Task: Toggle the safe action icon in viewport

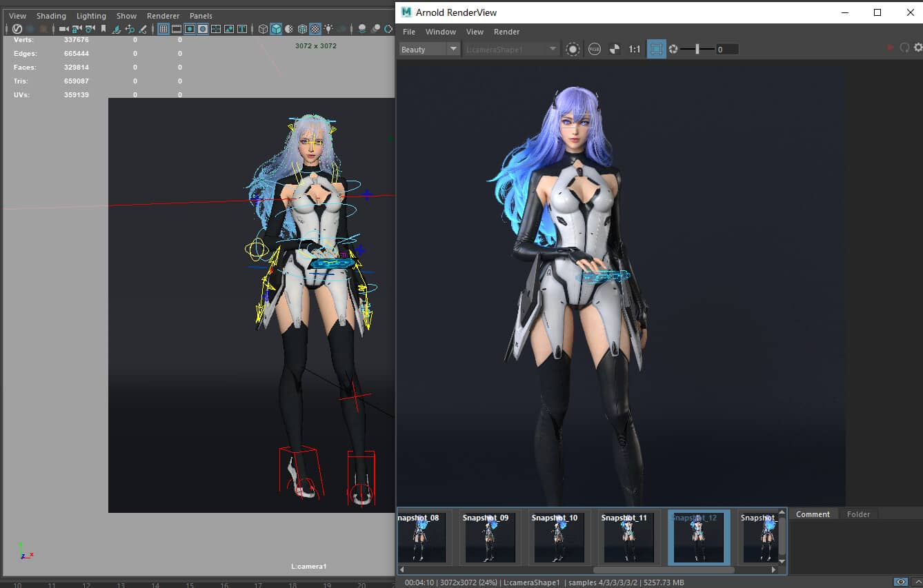Action: pyautogui.click(x=229, y=29)
